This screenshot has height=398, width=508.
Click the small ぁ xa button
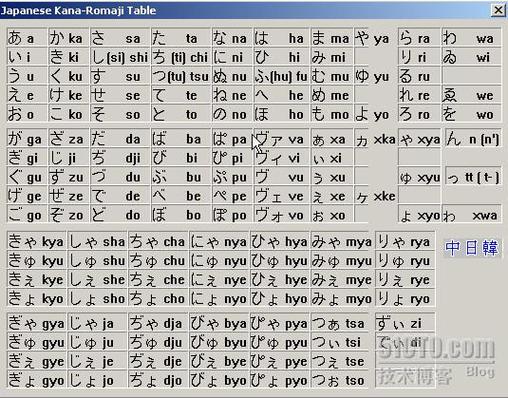point(331,139)
